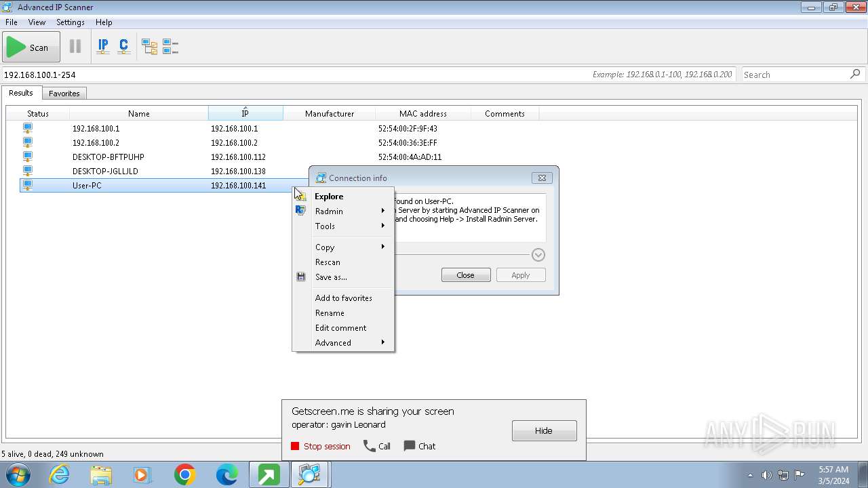Image resolution: width=868 pixels, height=488 pixels.
Task: Choose Add to favorites
Action: (343, 298)
